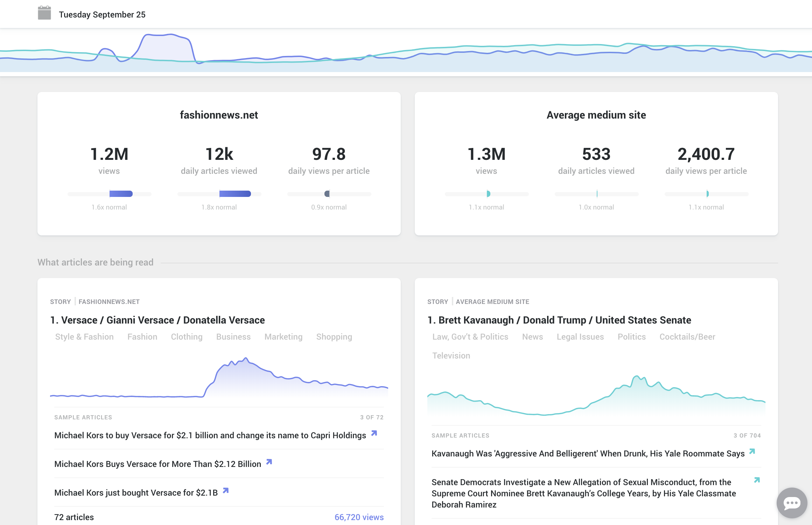Click the Versace story title
812x525 pixels.
(157, 320)
